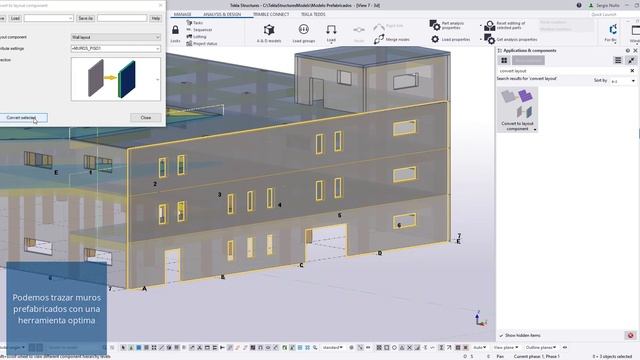Click the Quick Launch search field
The width and height of the screenshot is (640, 360).
[612, 14]
